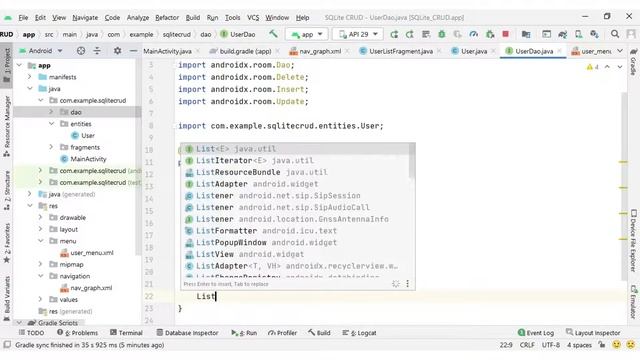
Task: Toggle the Structure side tool window
Action: click(x=7, y=191)
